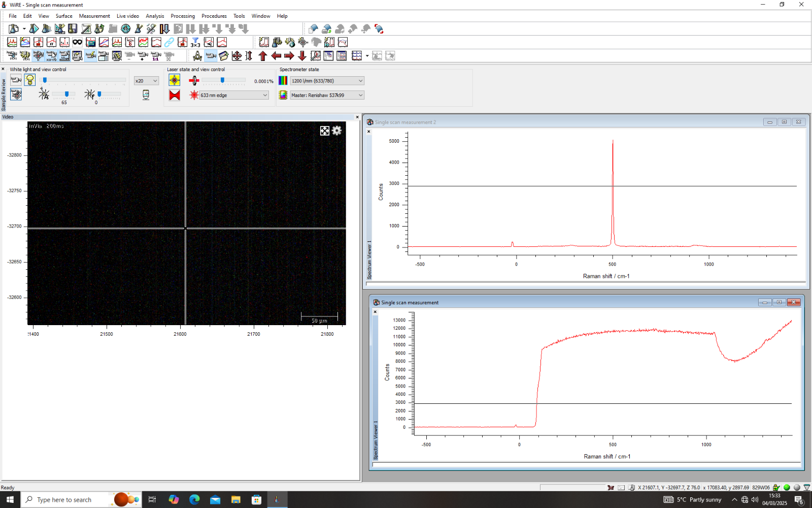Open the x20 objective dropdown
812x508 pixels.
point(146,81)
